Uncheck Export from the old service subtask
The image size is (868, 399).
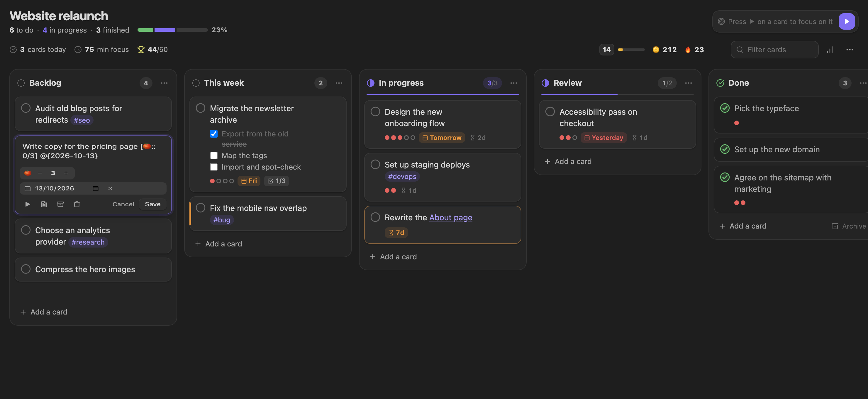coord(214,134)
